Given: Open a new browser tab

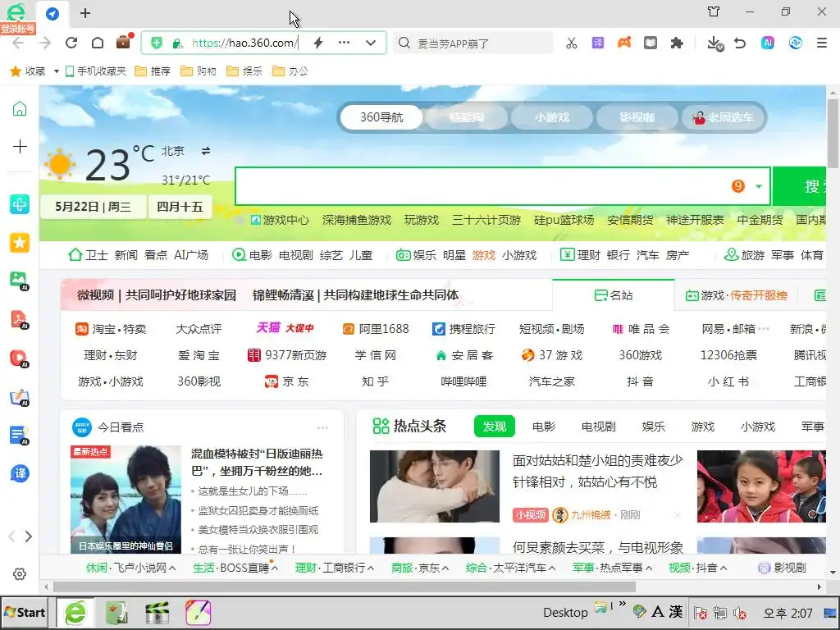Looking at the screenshot, I should click(x=85, y=13).
